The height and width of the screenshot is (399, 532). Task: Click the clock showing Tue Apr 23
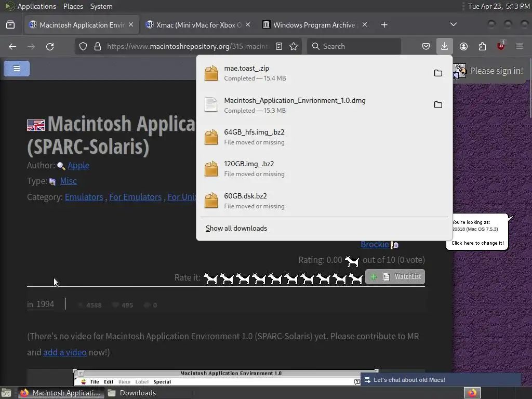coord(499,6)
